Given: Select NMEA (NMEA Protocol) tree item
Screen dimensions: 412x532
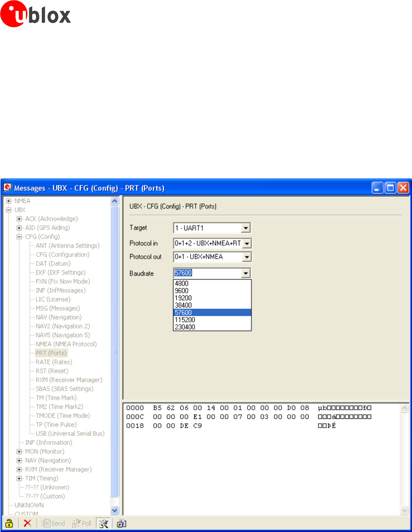Looking at the screenshot, I should (66, 344).
